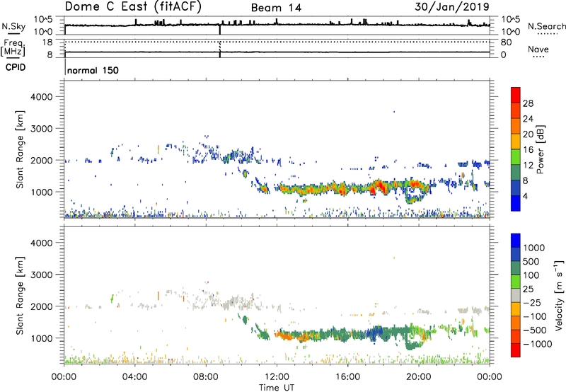Screen dimensions: 566x392
Task: Click the power colorbar value 28
Action: (x=528, y=103)
